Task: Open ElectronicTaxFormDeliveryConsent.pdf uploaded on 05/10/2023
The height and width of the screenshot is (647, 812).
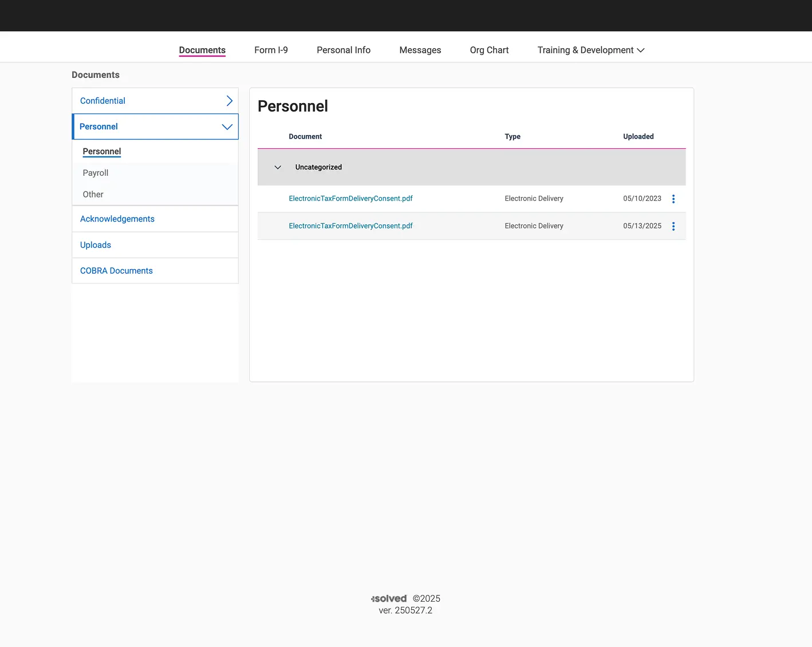Action: click(350, 198)
